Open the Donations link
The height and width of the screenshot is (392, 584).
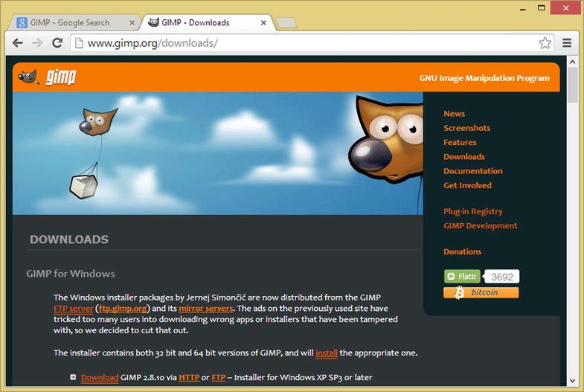coord(462,251)
